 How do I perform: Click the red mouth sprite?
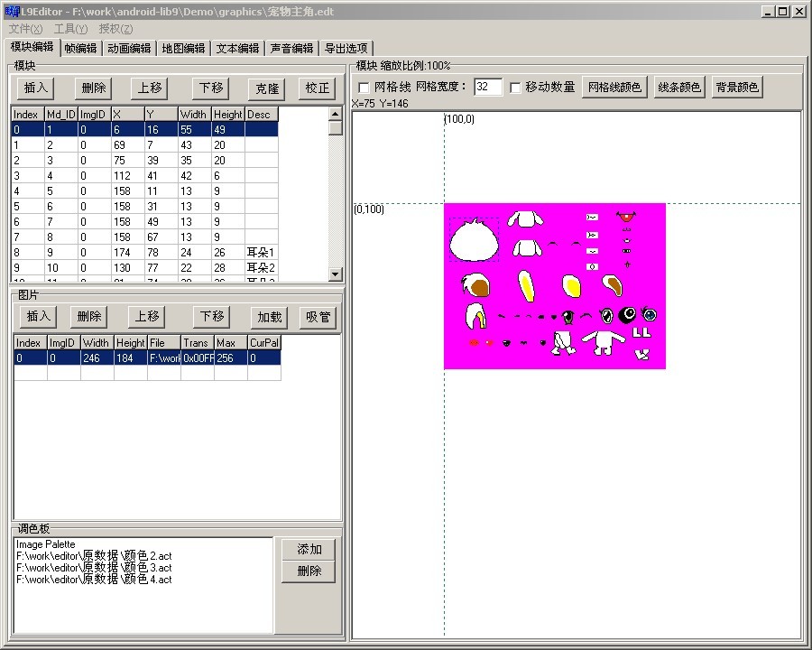(x=626, y=216)
